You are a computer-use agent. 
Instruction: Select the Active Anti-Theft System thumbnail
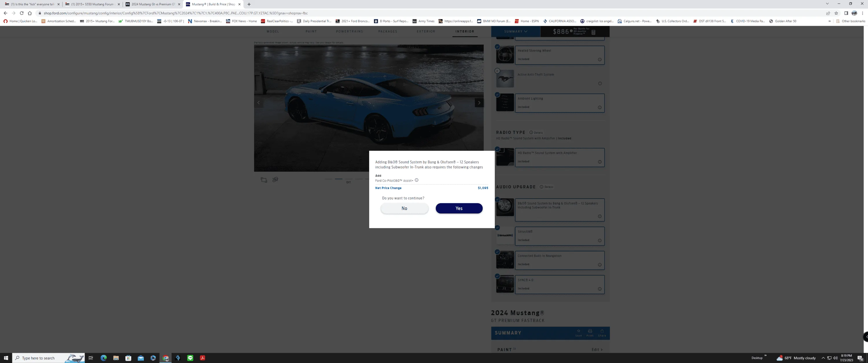(x=505, y=79)
